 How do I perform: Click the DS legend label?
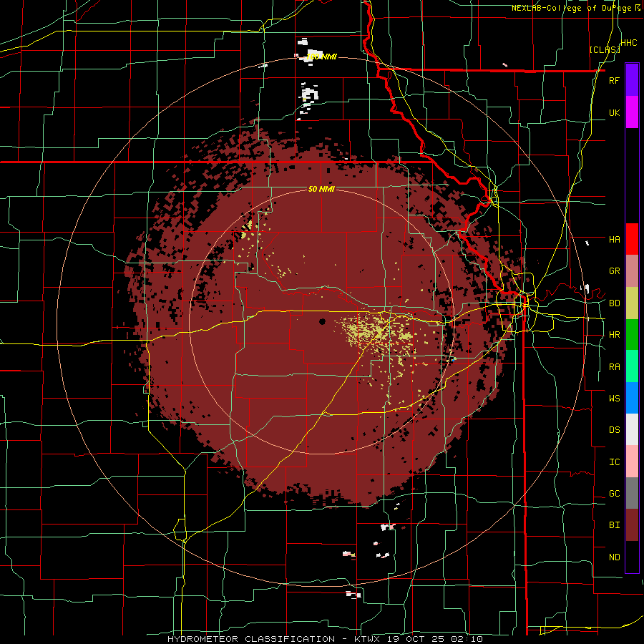click(x=615, y=429)
